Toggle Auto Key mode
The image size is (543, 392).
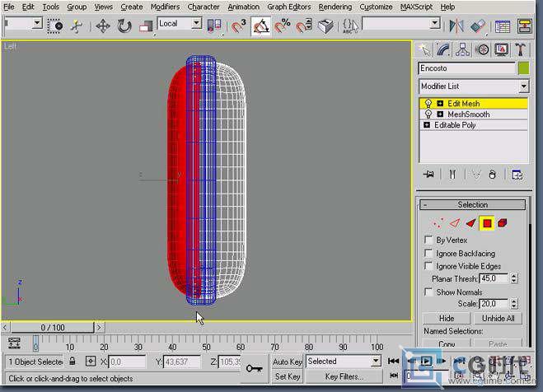(287, 362)
